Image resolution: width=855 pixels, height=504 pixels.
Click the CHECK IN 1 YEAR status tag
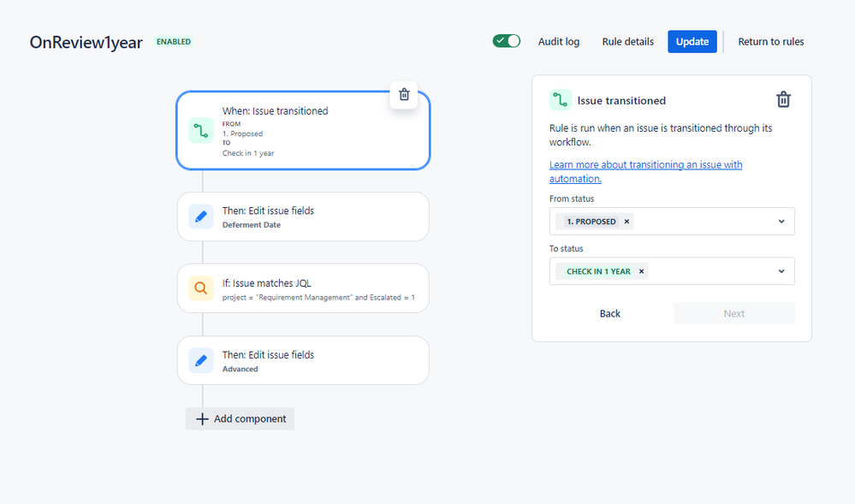[x=598, y=271]
